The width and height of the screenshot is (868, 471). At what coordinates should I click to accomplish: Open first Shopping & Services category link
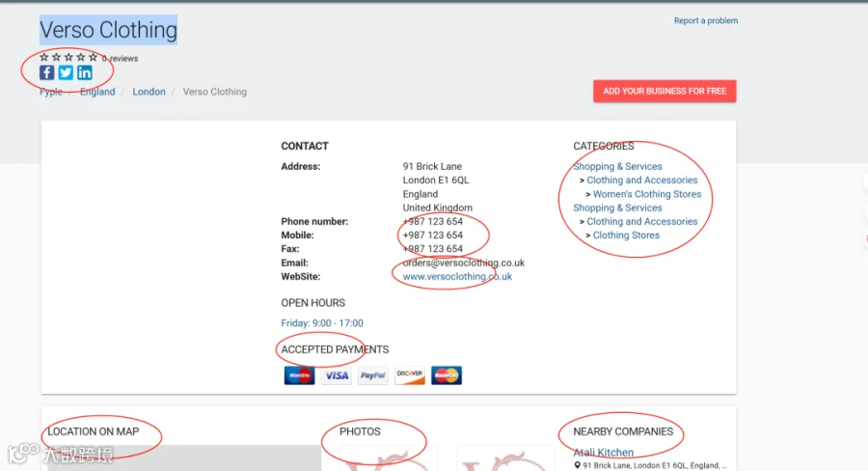click(x=617, y=166)
